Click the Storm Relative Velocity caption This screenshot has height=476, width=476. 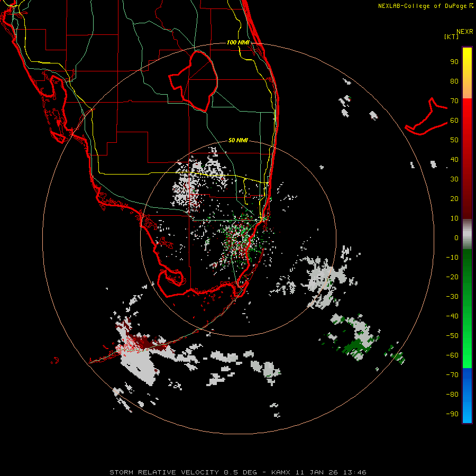(237, 472)
